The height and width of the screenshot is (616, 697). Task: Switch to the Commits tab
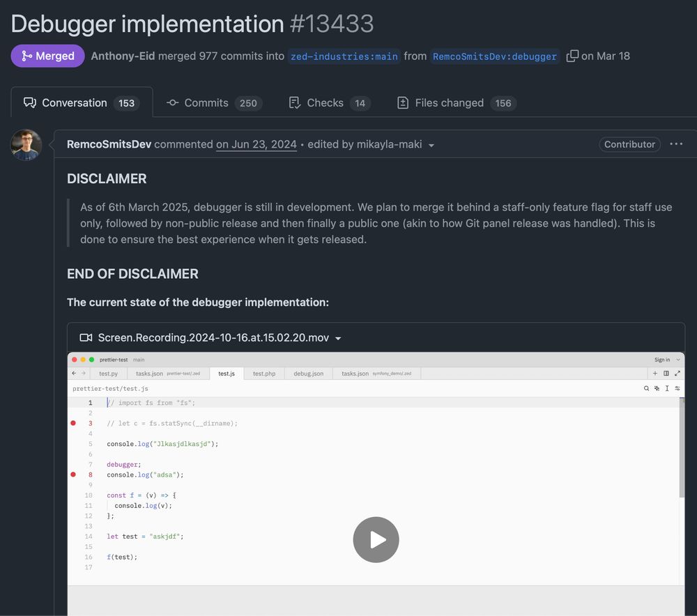214,102
